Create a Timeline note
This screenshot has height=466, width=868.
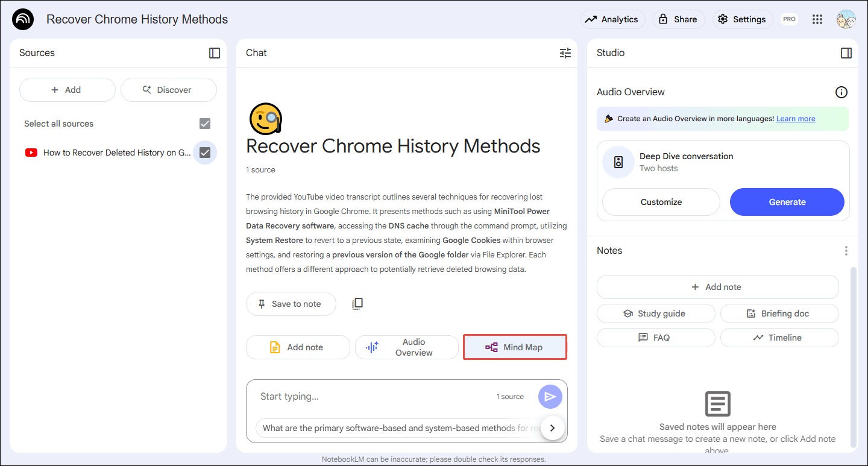tap(779, 338)
